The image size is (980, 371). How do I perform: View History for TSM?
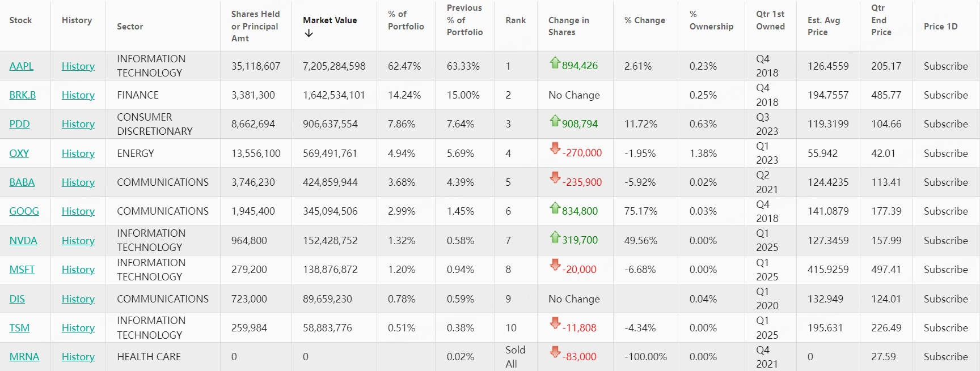[78, 328]
